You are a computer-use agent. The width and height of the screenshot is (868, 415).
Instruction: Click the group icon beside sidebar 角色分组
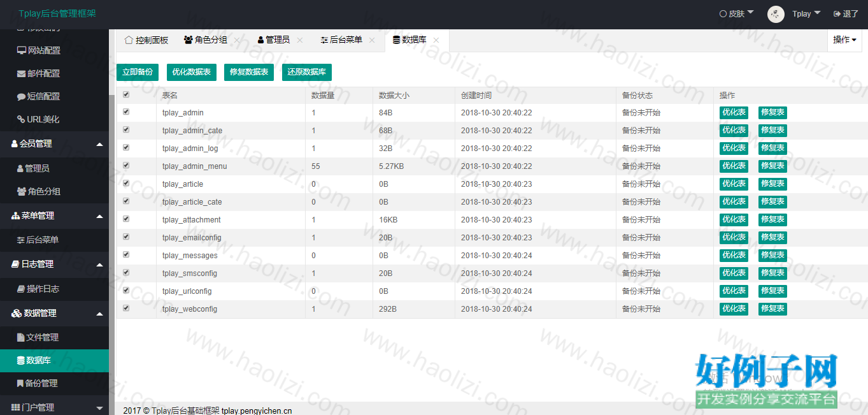click(x=22, y=191)
